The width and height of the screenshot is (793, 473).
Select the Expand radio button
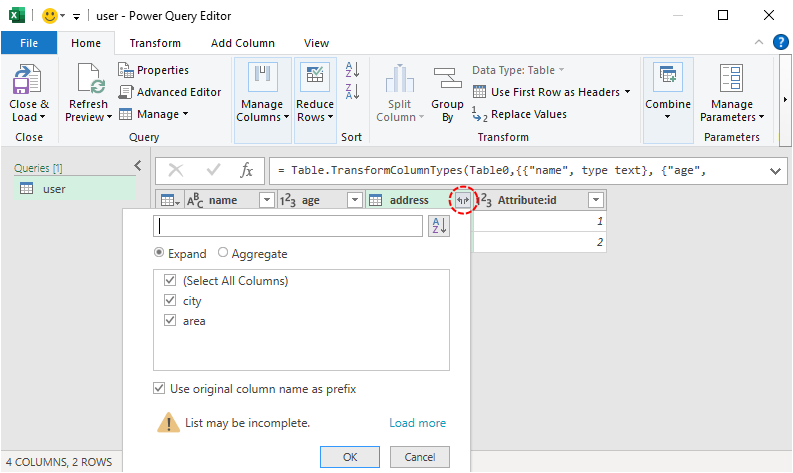click(x=159, y=252)
